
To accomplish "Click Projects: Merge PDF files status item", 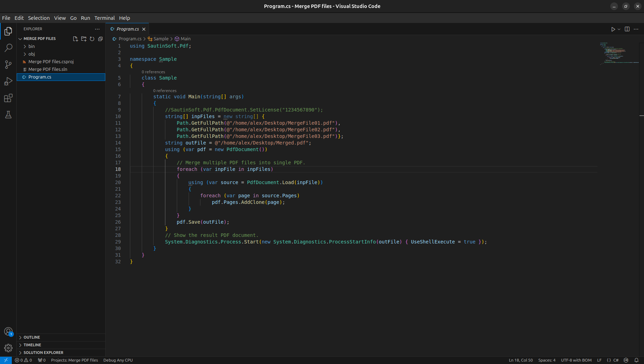I will (74, 360).
